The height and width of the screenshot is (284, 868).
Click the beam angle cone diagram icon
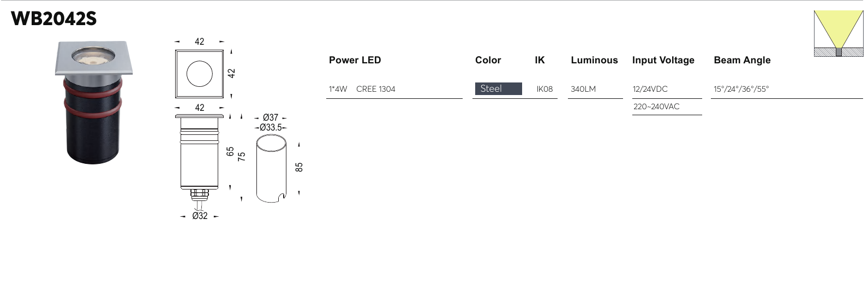click(x=839, y=33)
